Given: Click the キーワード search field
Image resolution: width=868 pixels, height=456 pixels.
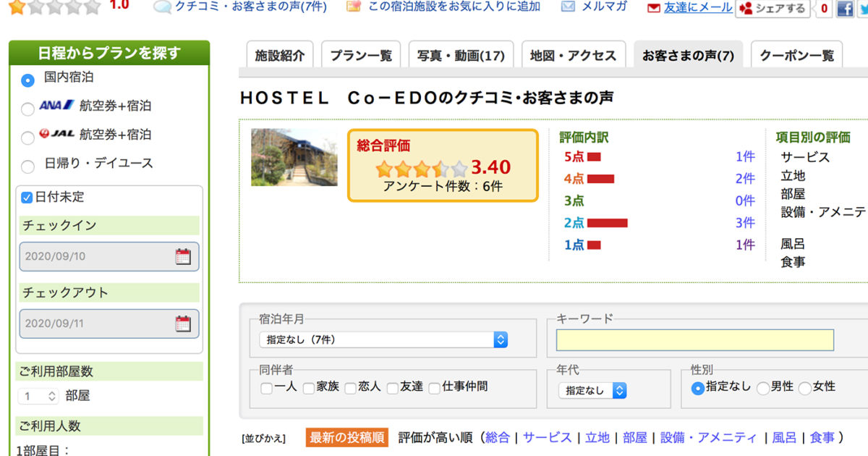Looking at the screenshot, I should (694, 340).
